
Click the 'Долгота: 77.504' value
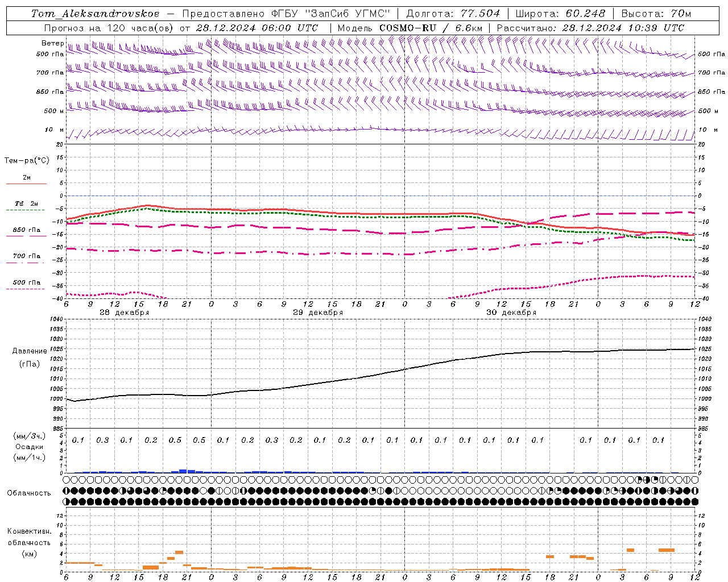(453, 14)
